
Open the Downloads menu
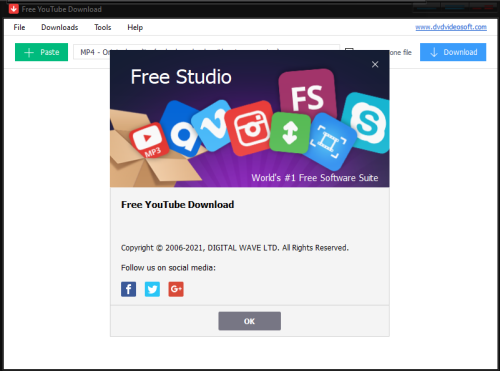point(60,27)
